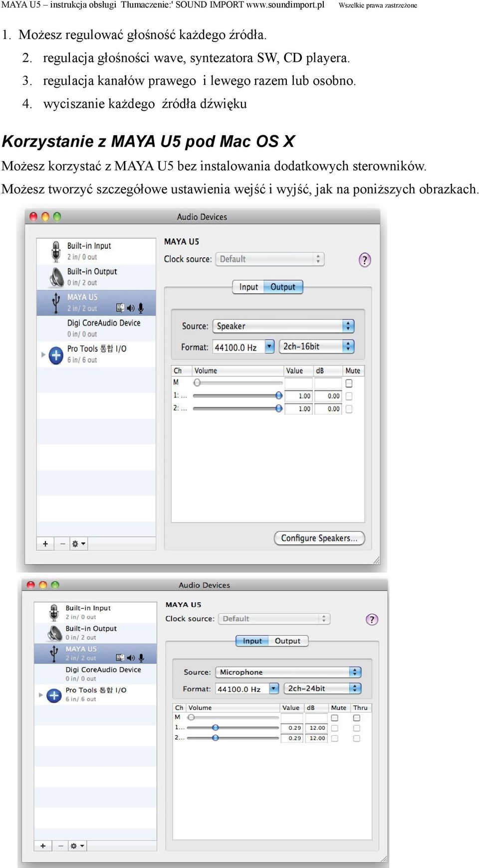This screenshot has width=479, height=868.
Task: Select Digi CoreAudio Device, upper window
Action: point(96,329)
